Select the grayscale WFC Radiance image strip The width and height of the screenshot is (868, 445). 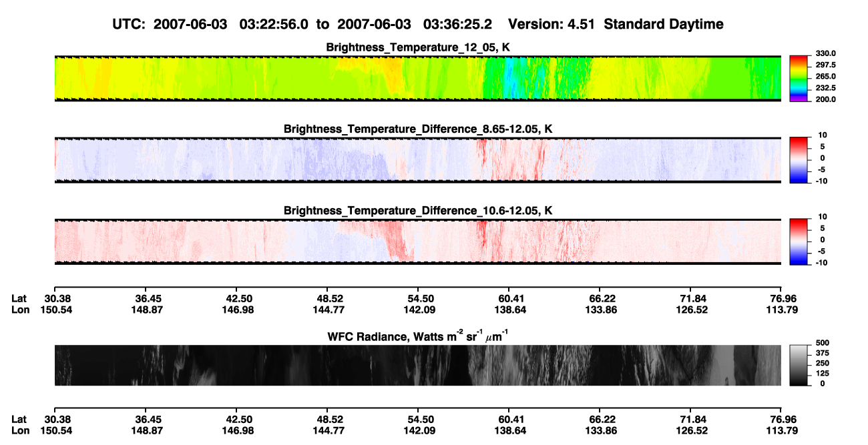[x=418, y=366]
